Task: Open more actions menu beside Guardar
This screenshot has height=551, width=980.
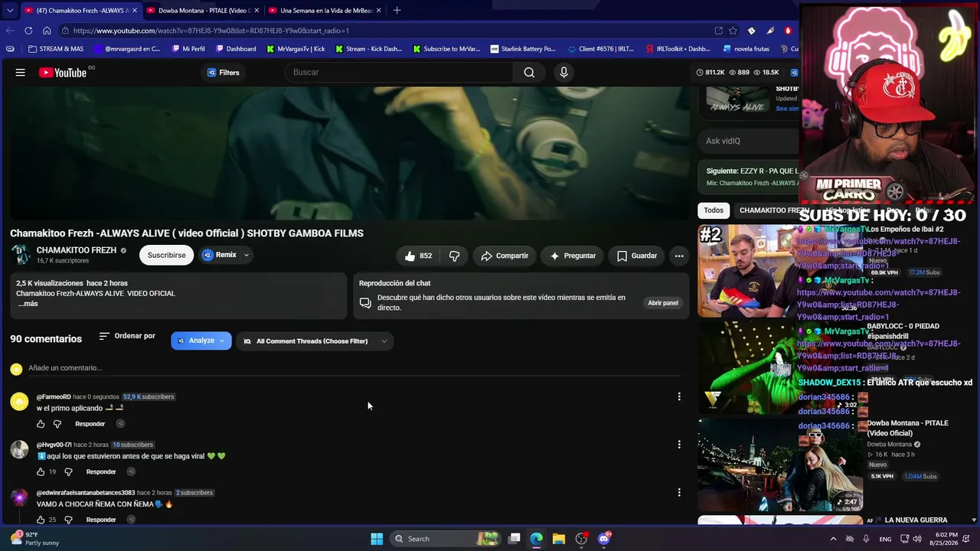Action: coord(678,256)
